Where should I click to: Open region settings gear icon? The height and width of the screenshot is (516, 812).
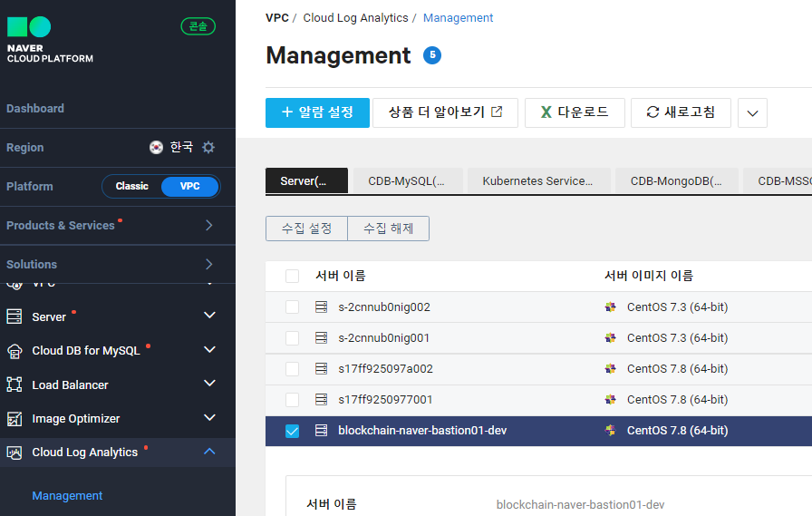[208, 147]
